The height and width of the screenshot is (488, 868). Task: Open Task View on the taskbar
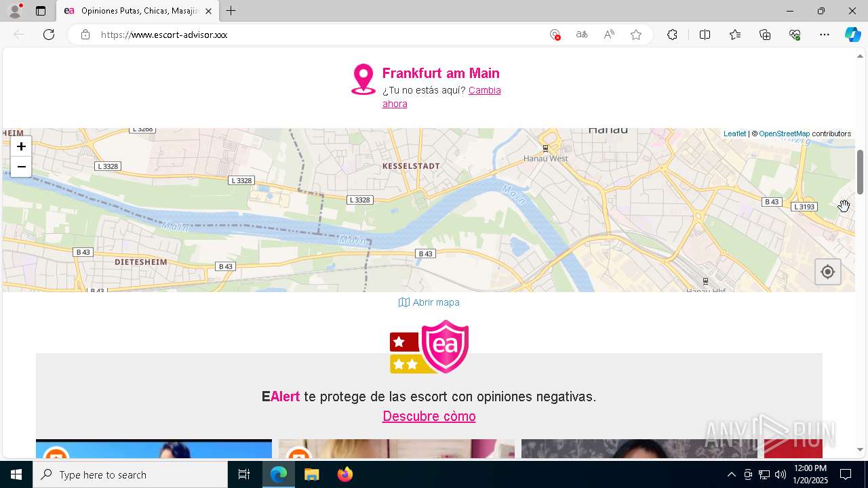point(244,474)
